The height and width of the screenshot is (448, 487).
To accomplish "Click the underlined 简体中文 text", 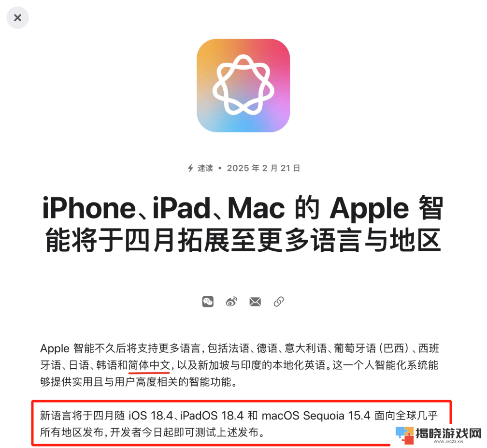I will pyautogui.click(x=149, y=365).
